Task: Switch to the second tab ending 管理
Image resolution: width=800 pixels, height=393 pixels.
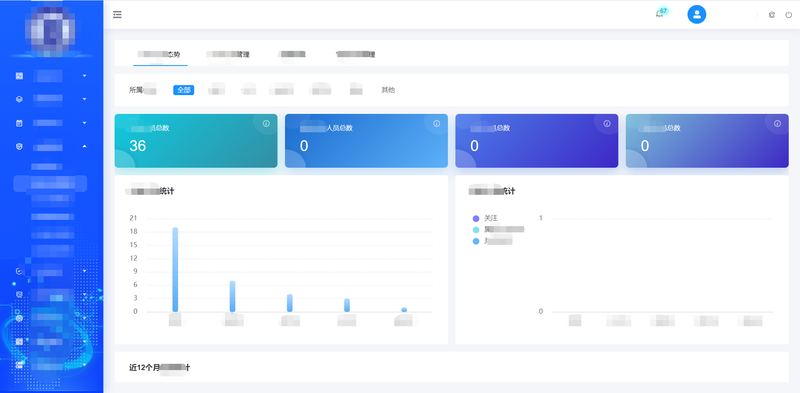Action: coord(228,54)
